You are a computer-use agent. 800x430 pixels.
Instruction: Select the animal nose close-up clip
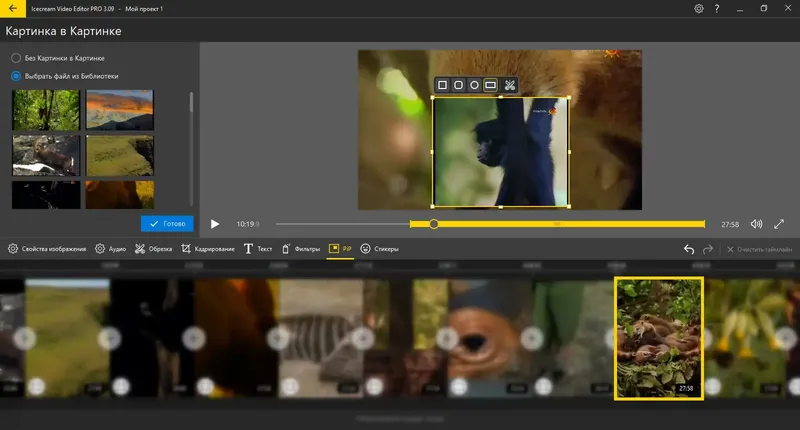(x=490, y=338)
